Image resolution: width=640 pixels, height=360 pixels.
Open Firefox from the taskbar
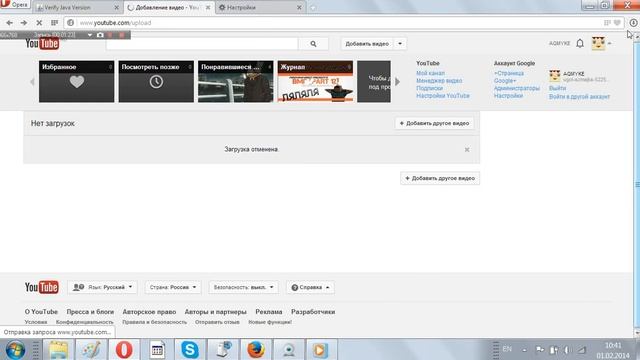[x=256, y=350]
